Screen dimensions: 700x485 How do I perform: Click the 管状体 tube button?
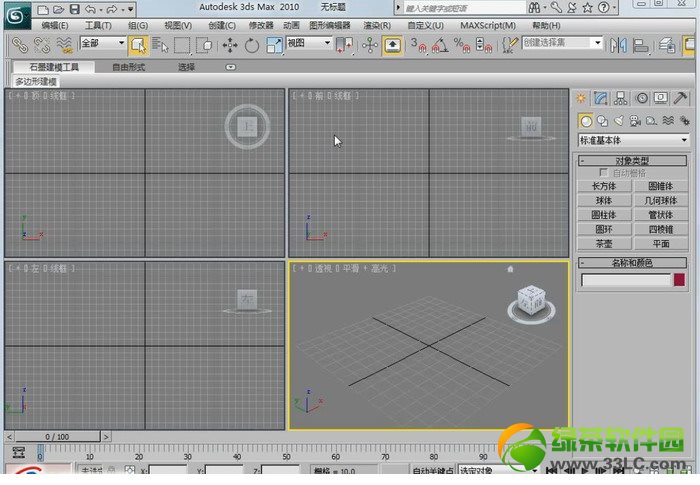(661, 215)
